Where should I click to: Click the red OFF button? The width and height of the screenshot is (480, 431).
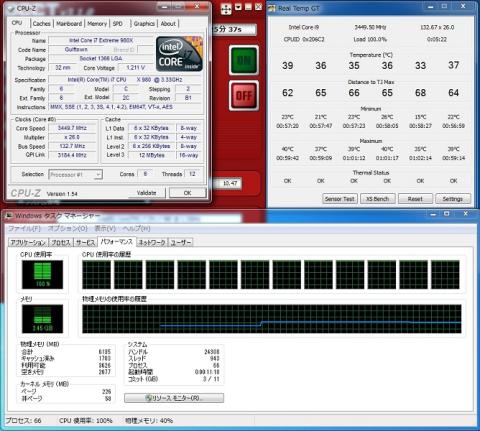tap(244, 96)
